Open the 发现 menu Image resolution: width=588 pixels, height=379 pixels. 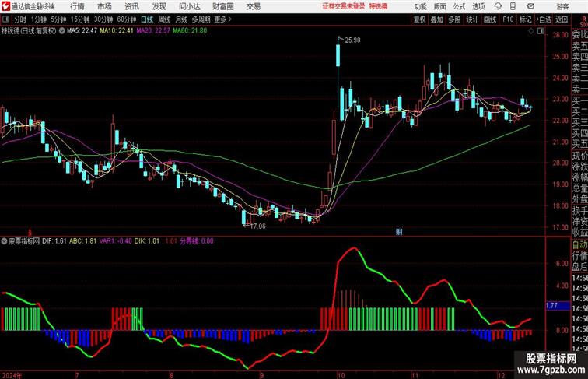pyautogui.click(x=159, y=6)
